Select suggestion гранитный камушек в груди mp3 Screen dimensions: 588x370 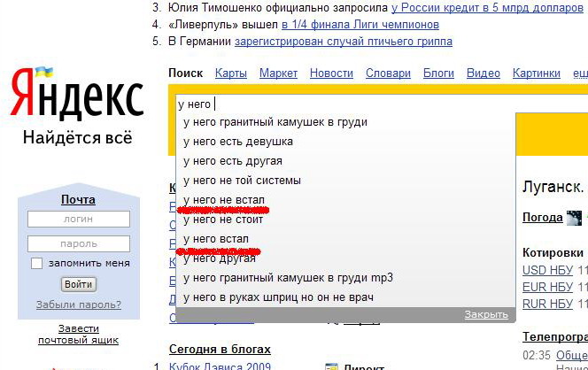345,278
